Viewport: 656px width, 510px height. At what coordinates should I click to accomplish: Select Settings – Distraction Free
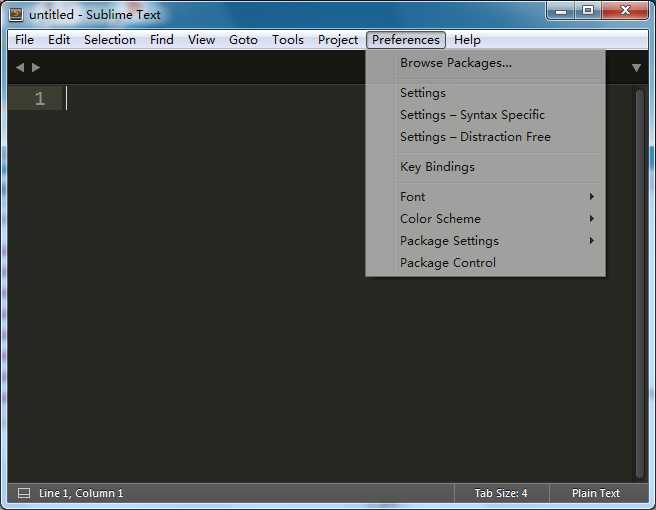click(485, 137)
